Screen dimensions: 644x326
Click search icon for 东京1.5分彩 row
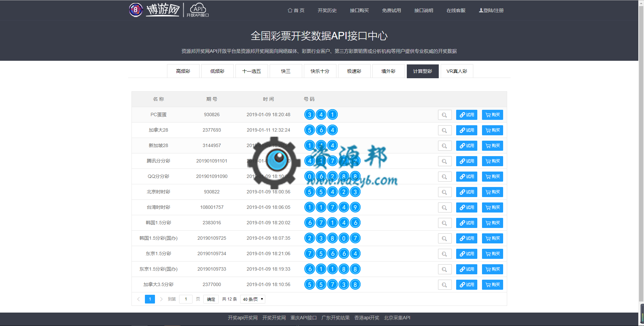coord(445,254)
